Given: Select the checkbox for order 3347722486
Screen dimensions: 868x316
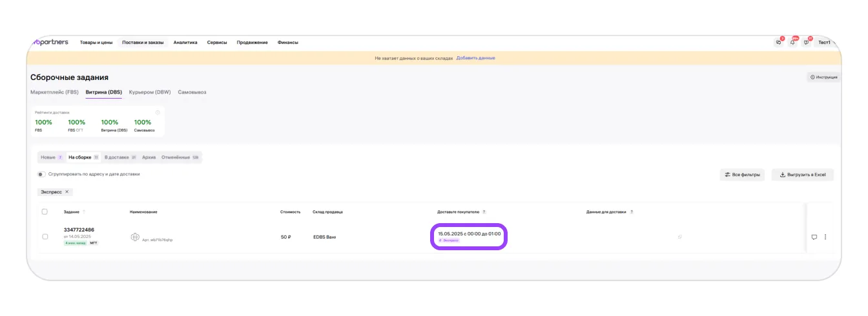Looking at the screenshot, I should pos(45,237).
